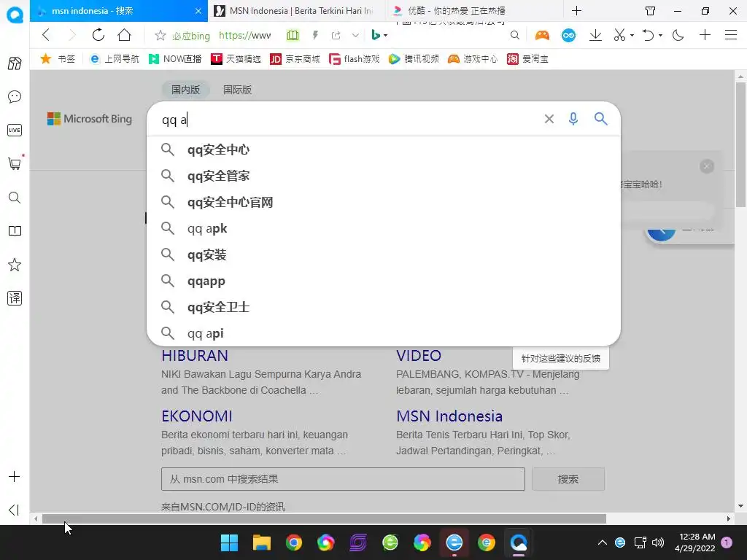Screen dimensions: 747x560
Task: Select 国际版 Bing tab
Action: pos(237,90)
